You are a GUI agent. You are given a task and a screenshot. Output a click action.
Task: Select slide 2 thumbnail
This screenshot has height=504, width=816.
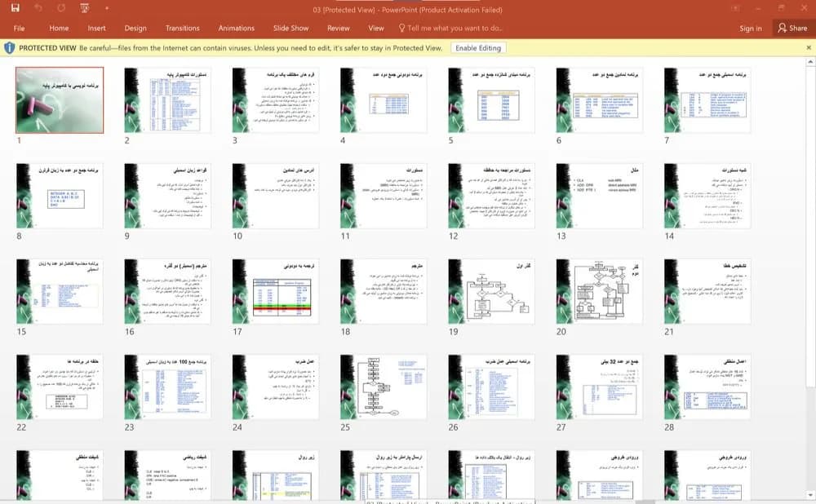click(x=167, y=99)
